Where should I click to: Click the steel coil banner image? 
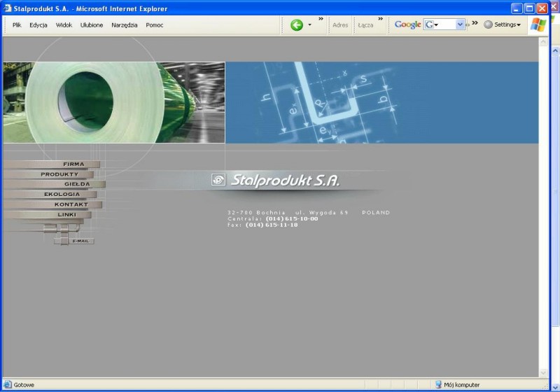[114, 102]
